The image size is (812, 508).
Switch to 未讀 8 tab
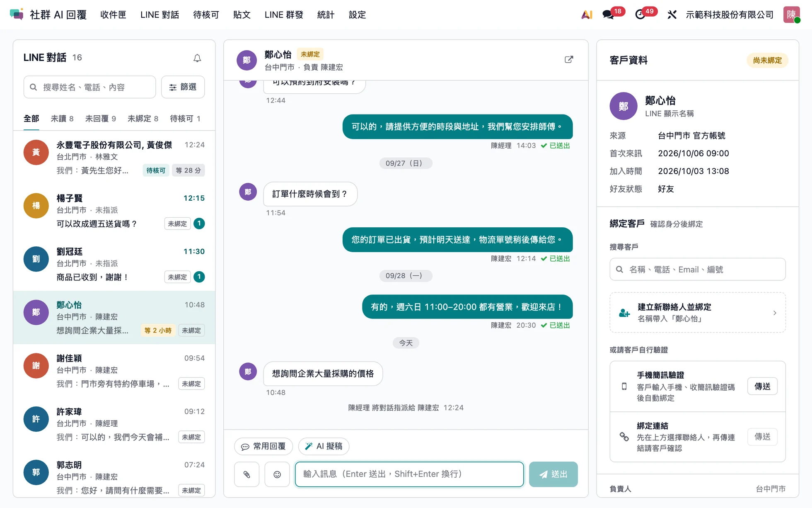click(62, 119)
